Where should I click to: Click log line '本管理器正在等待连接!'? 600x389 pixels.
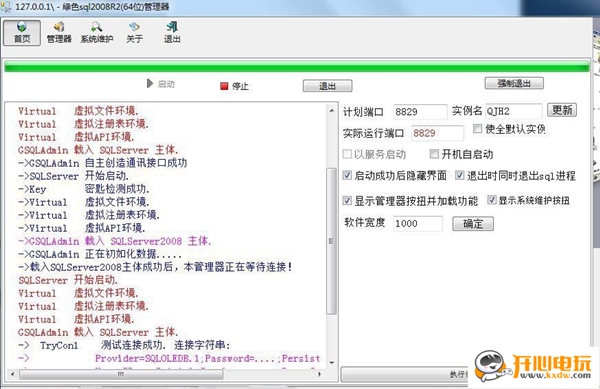coord(238,267)
